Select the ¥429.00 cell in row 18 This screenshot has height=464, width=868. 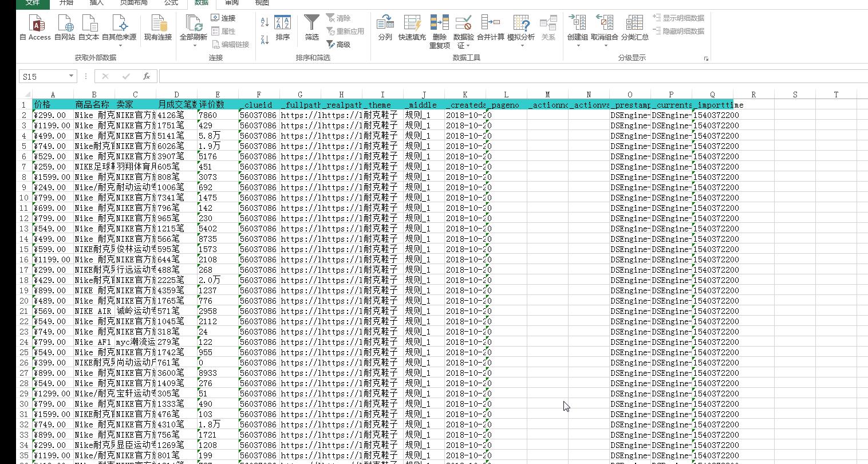[x=53, y=280]
